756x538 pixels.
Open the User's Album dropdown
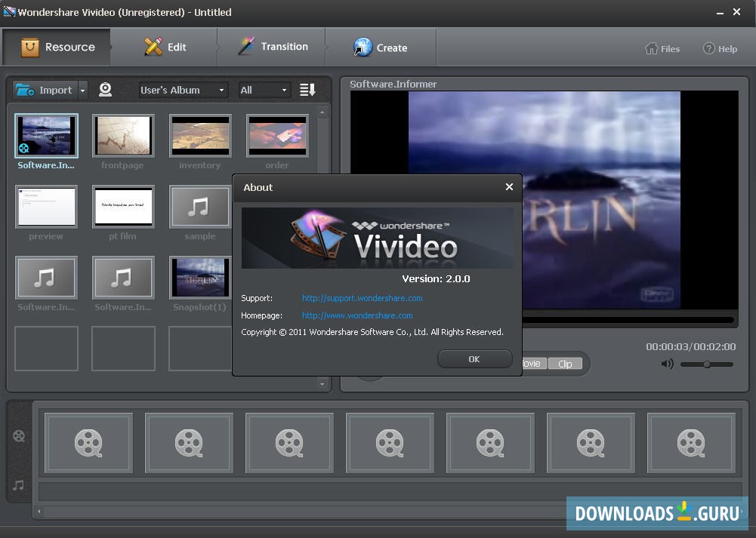183,90
